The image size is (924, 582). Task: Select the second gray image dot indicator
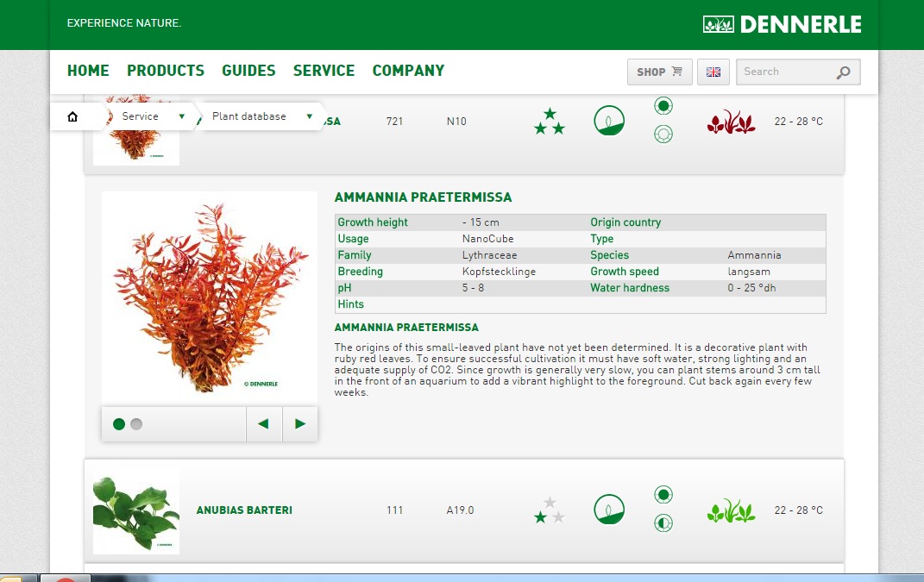136,424
